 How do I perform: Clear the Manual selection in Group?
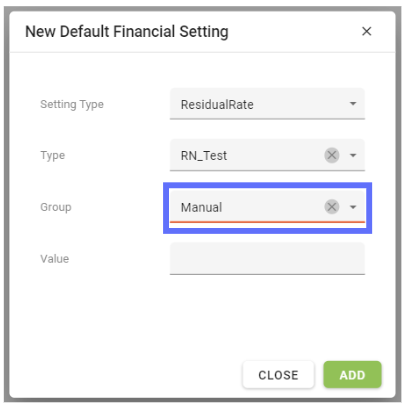332,207
